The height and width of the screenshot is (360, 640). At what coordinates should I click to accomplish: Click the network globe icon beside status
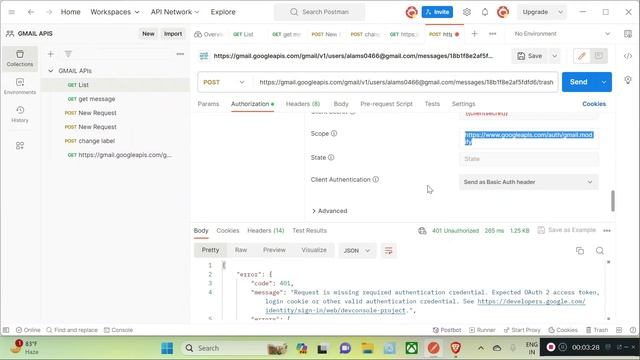(422, 231)
